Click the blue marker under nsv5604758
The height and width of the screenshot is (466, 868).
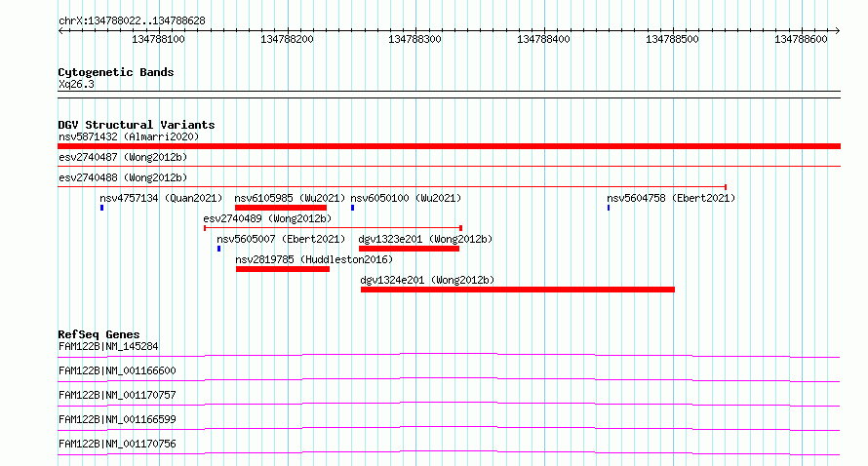[x=609, y=208]
